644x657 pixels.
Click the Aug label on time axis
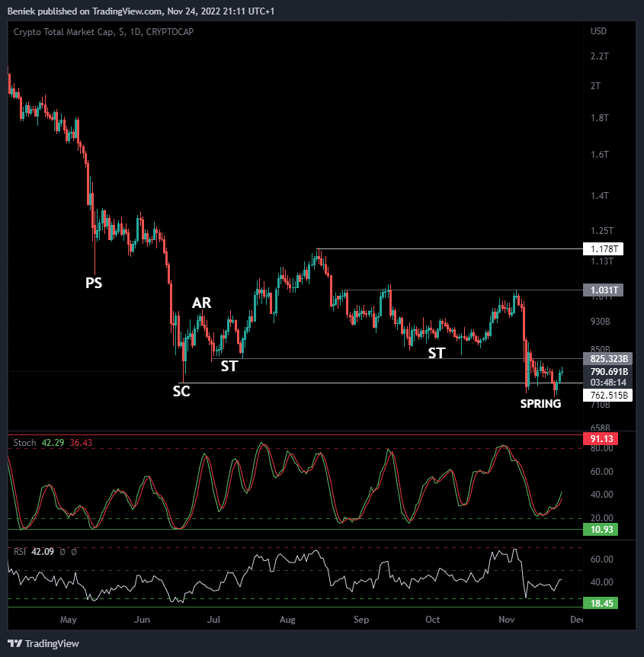click(287, 620)
